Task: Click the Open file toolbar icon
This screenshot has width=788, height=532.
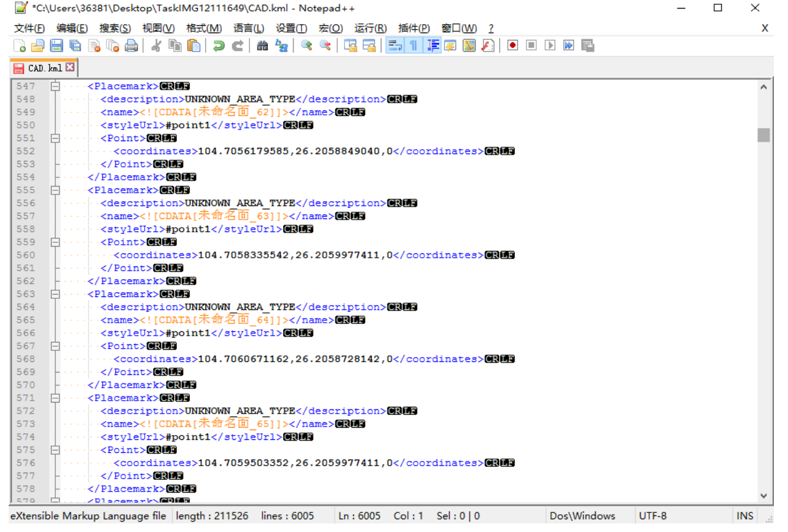Action: pos(38,45)
